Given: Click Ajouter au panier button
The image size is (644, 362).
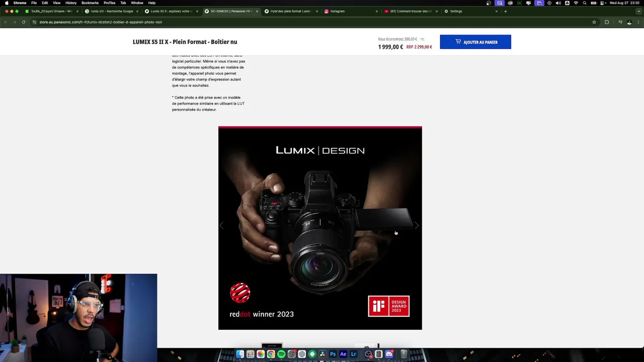Looking at the screenshot, I should [475, 42].
